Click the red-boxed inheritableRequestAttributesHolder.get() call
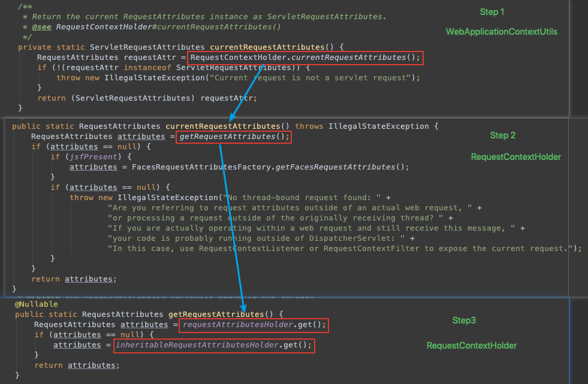588x384 pixels. (x=214, y=346)
